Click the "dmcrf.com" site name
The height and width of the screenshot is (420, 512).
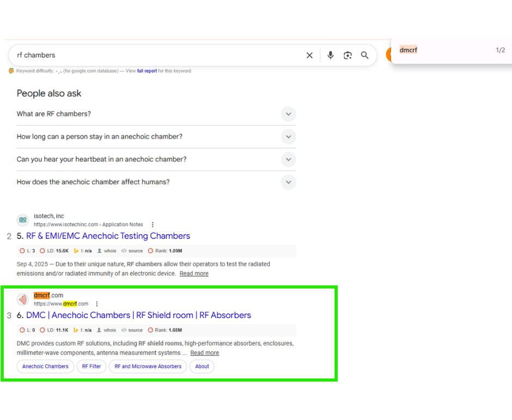[x=48, y=295]
